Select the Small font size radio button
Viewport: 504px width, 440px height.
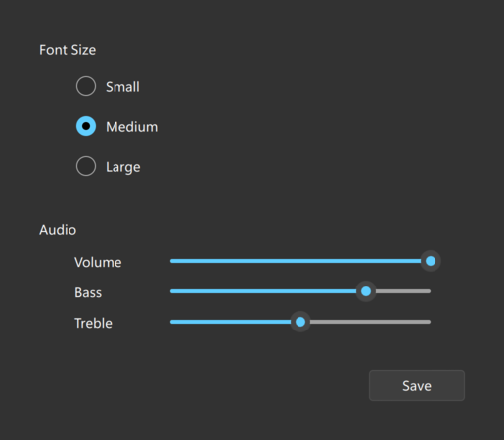click(x=86, y=86)
